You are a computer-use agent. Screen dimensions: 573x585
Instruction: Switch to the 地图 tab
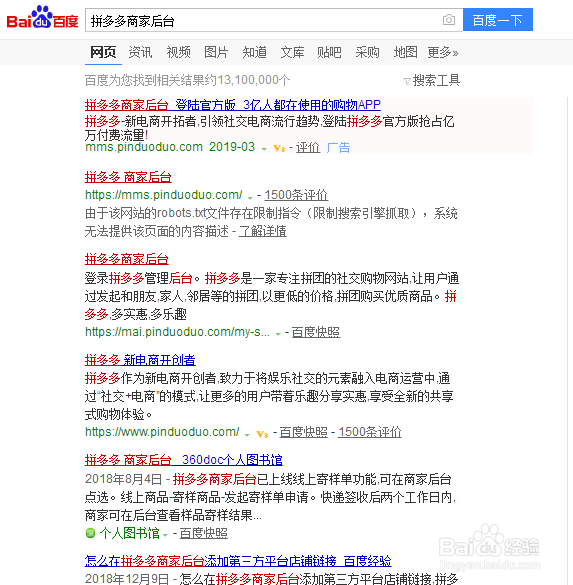coord(406,52)
